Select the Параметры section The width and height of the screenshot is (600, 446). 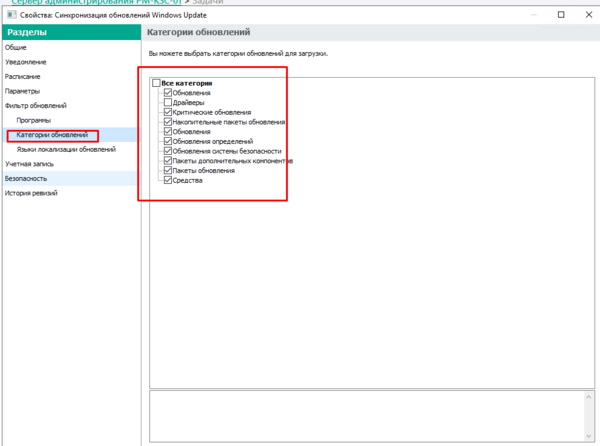[x=72, y=91]
